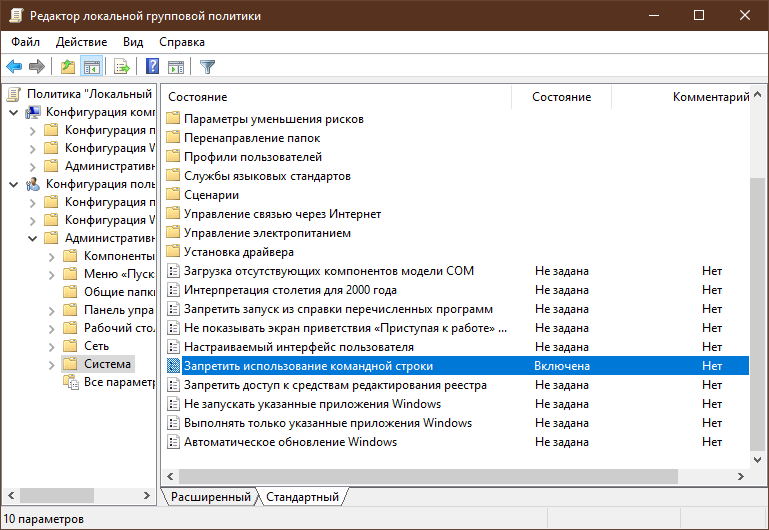Click the folder icon of 'Перенаправление папок'
769x530 pixels.
(x=173, y=138)
